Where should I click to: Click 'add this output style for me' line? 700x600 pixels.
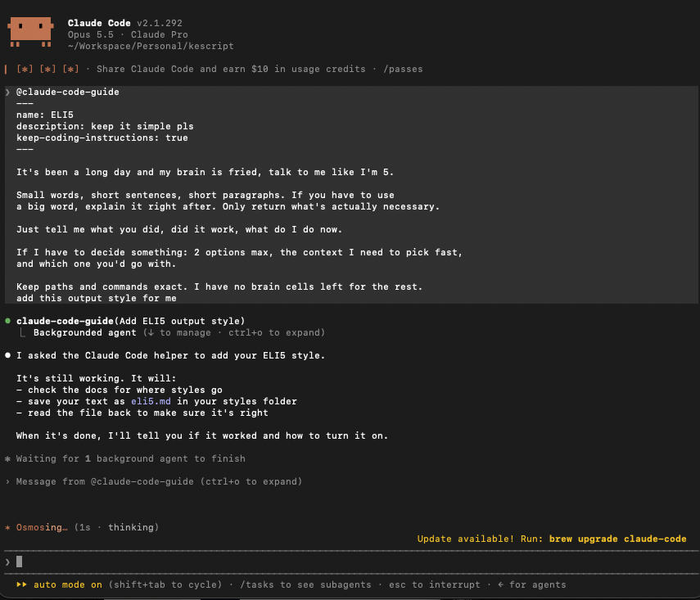point(97,298)
